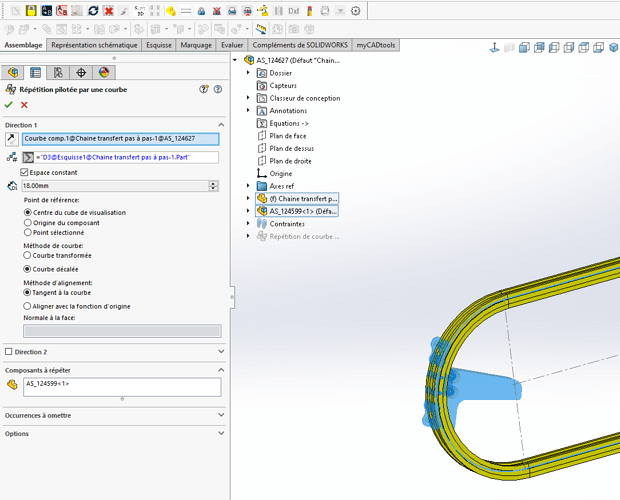Screen dimensions: 620x500
Task: Select Aligner avec la fonction d'origine
Action: [27, 306]
